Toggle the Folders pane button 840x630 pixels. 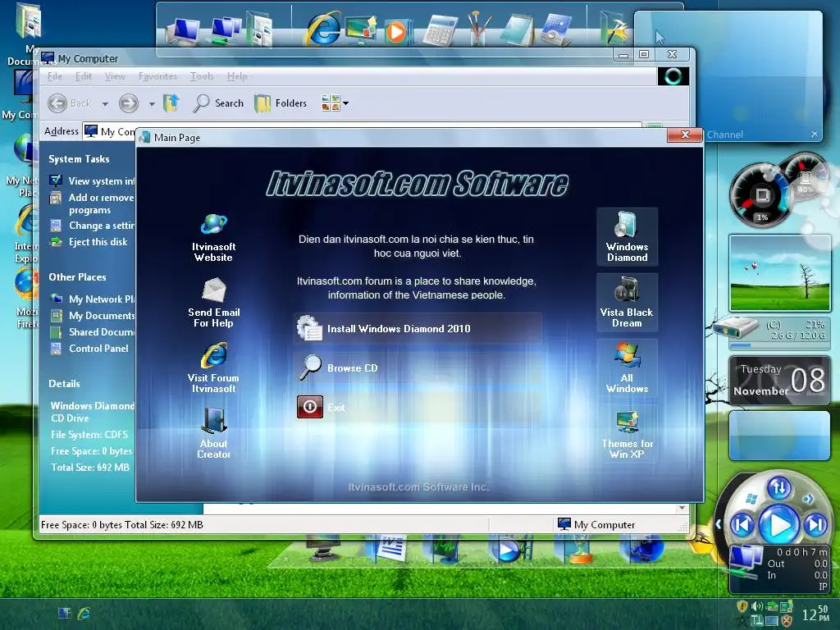coord(281,103)
